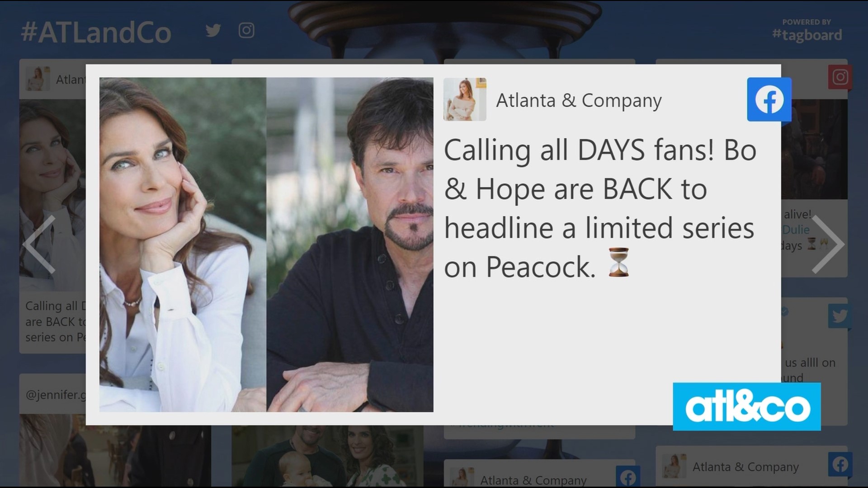This screenshot has width=868, height=488.
Task: Click the photo of man in black shirt
Action: (350, 244)
